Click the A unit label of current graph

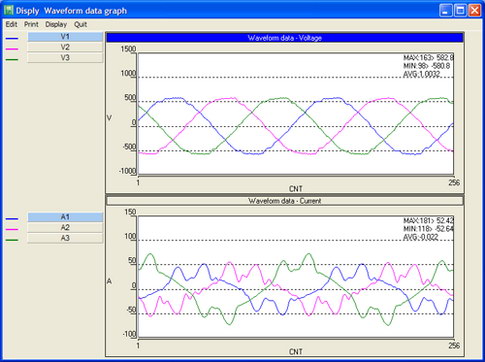click(109, 281)
